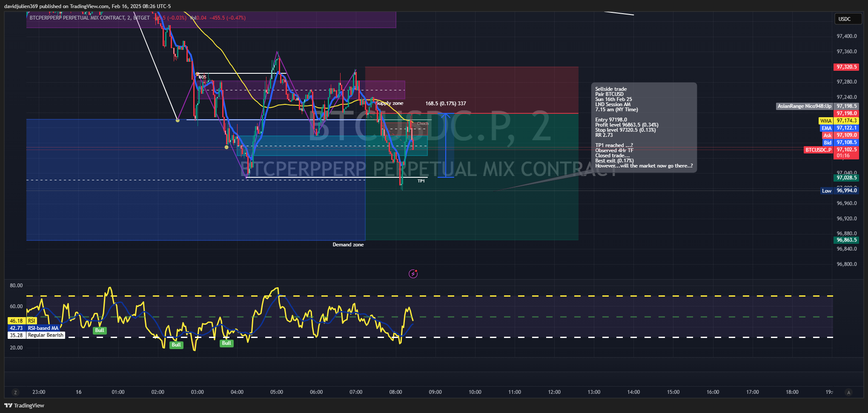Select the Choch label on chart

point(423,124)
